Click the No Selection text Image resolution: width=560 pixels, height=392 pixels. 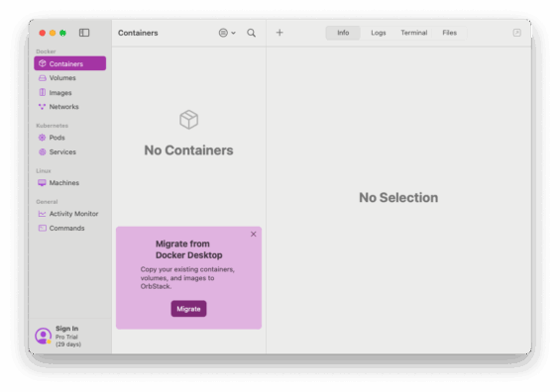(398, 198)
